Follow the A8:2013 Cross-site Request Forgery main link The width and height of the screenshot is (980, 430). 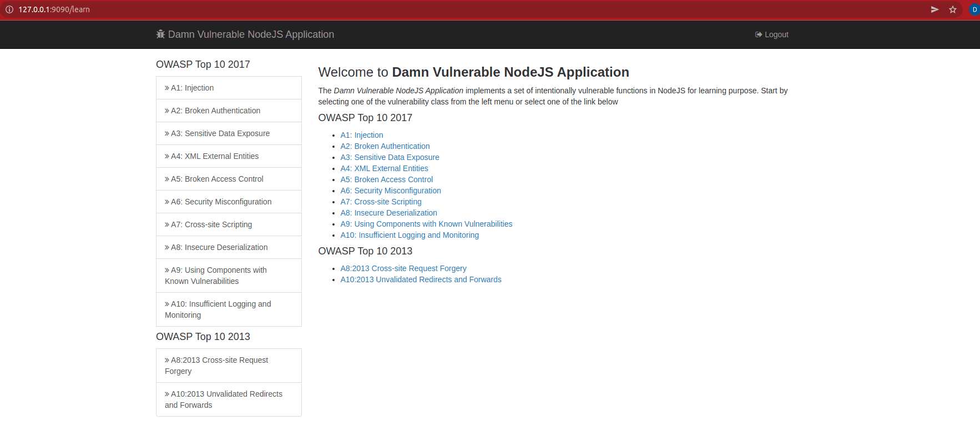pyautogui.click(x=403, y=268)
